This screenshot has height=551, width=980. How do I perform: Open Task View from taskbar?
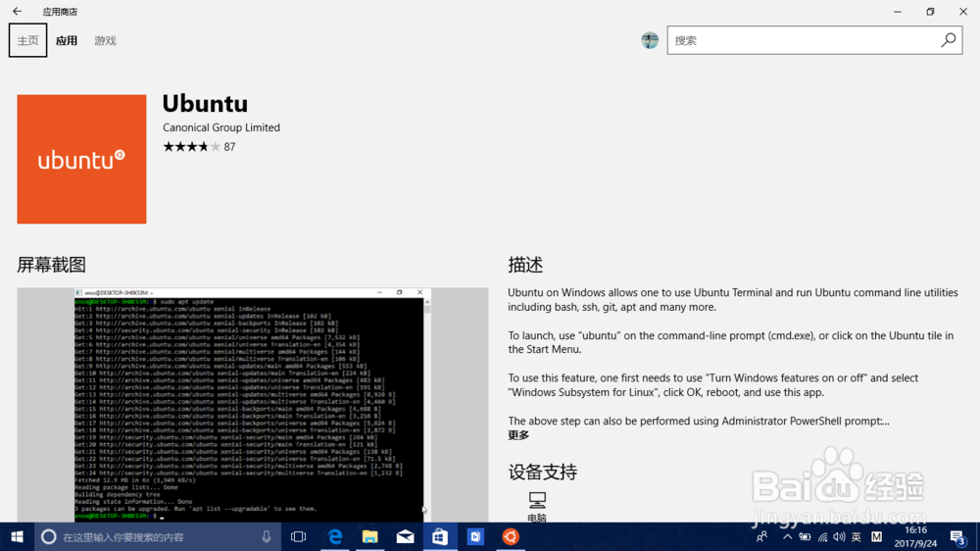[x=299, y=536]
